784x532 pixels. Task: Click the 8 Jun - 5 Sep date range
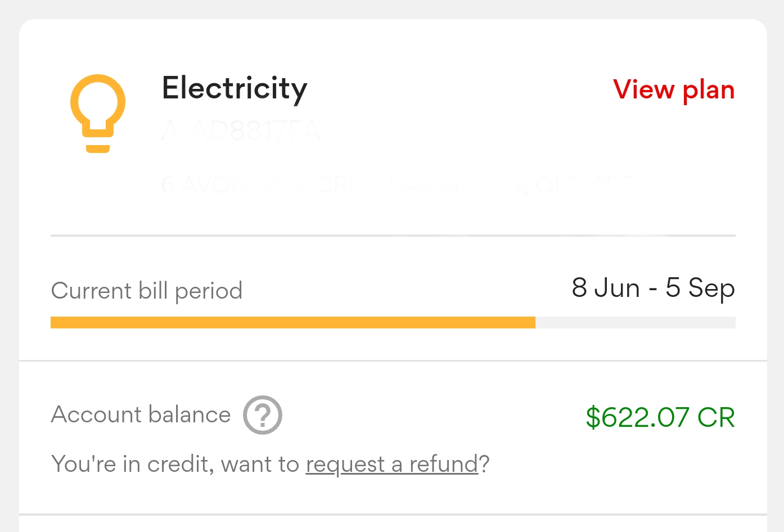click(652, 288)
